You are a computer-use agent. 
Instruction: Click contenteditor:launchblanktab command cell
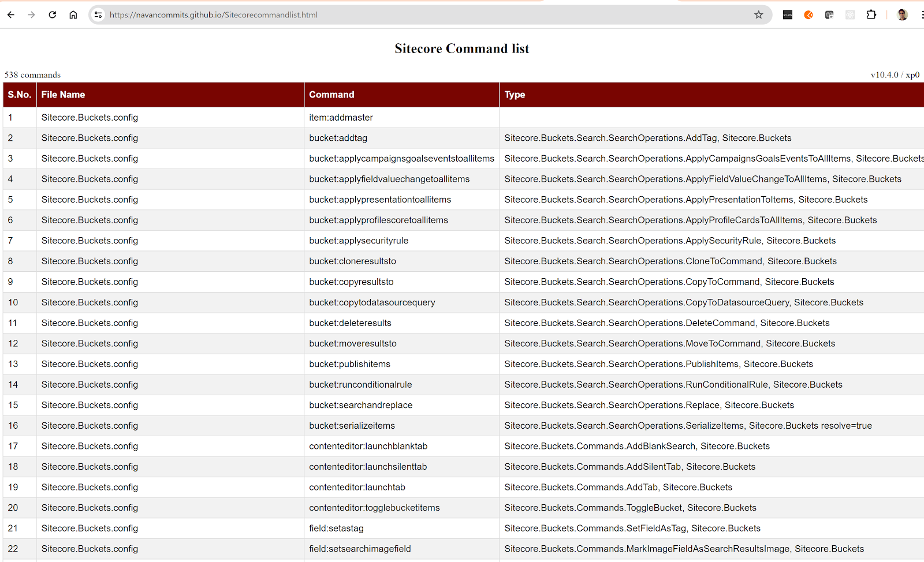[x=402, y=446]
